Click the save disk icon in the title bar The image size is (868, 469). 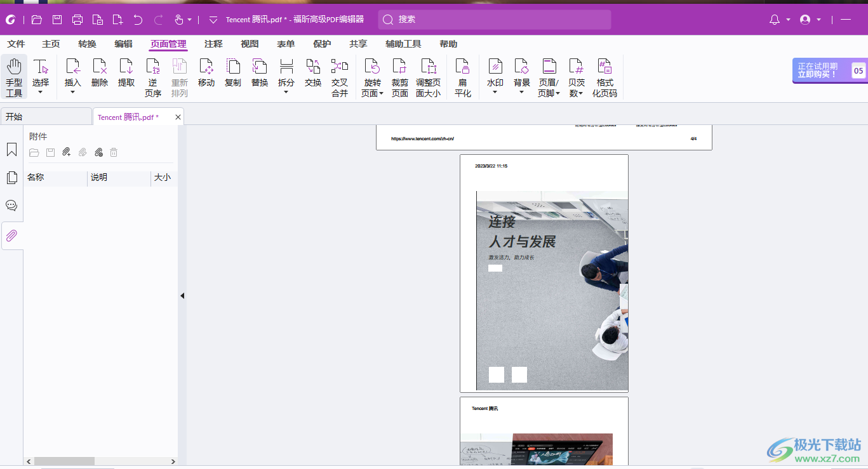57,20
